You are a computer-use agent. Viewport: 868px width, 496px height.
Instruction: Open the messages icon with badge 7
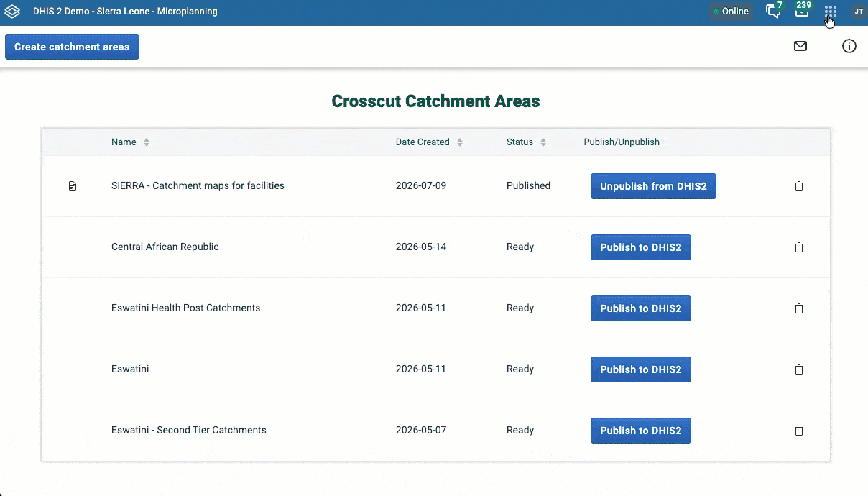[774, 11]
